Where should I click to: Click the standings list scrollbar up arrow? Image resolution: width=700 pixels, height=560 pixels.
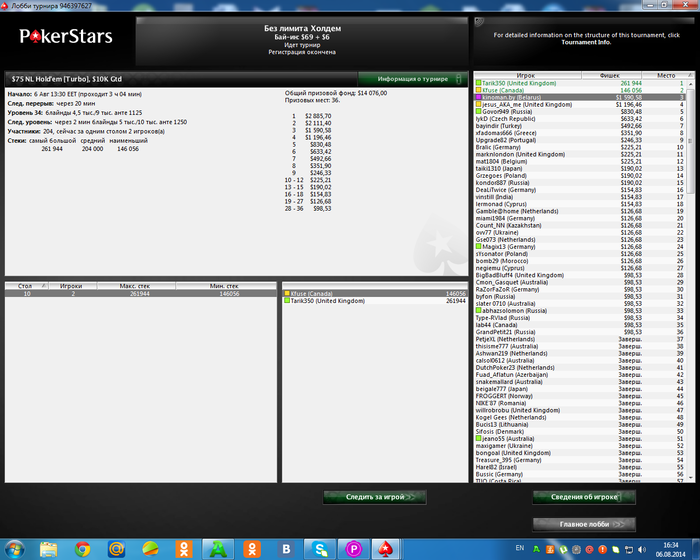691,84
